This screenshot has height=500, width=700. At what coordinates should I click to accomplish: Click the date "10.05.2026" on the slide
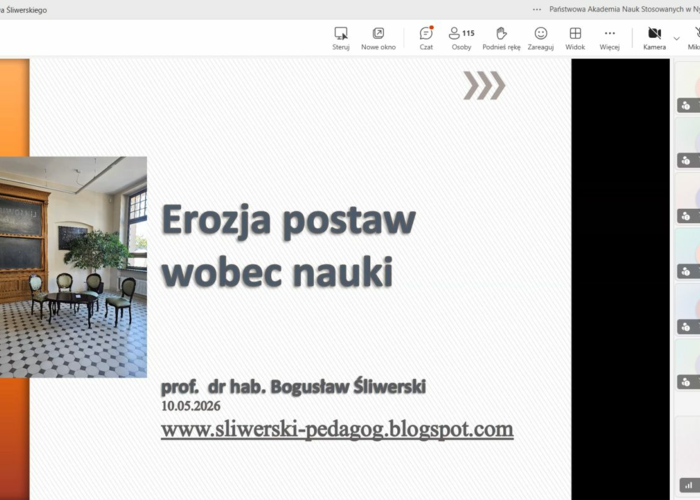pyautogui.click(x=191, y=406)
